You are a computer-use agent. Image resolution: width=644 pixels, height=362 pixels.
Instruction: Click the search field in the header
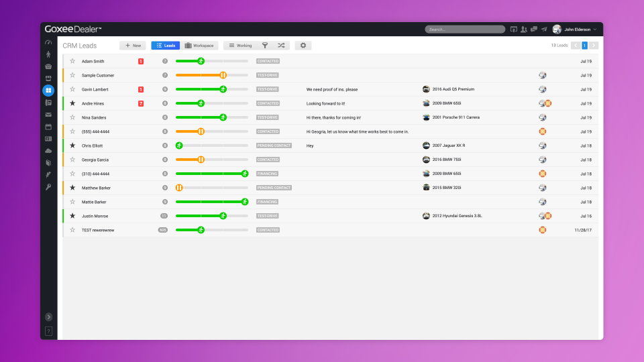pyautogui.click(x=465, y=29)
